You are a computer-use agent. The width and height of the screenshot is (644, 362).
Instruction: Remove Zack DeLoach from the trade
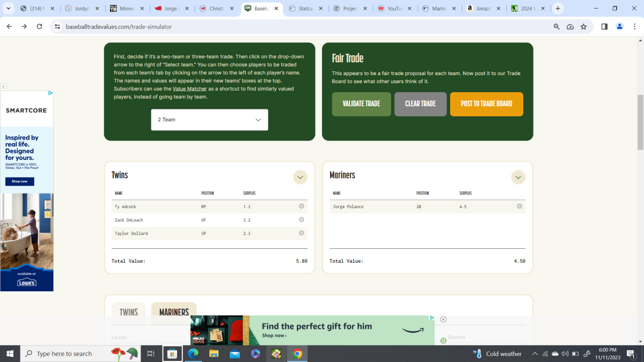302,219
